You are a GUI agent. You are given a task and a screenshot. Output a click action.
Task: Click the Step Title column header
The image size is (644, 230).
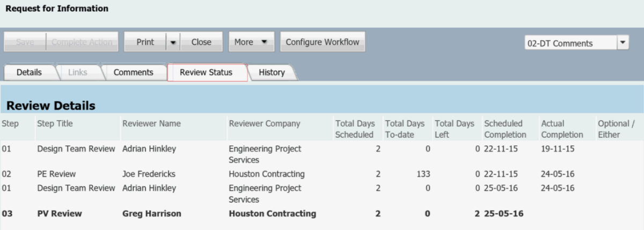coord(55,124)
